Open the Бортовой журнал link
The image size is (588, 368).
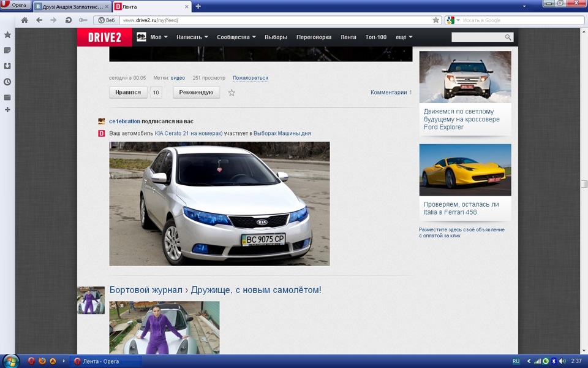tap(146, 290)
